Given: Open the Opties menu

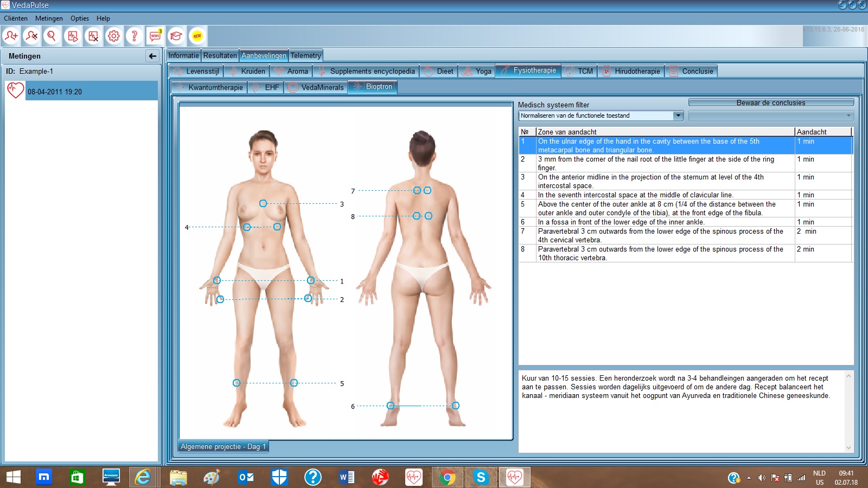Looking at the screenshot, I should [x=80, y=18].
